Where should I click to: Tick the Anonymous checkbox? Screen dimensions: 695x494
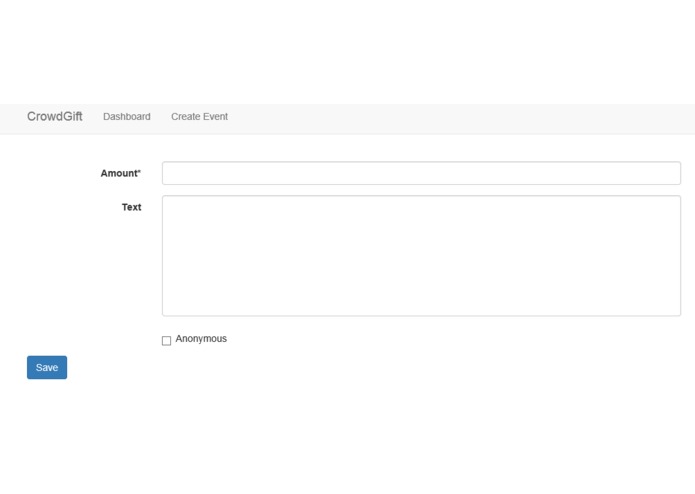tap(166, 340)
